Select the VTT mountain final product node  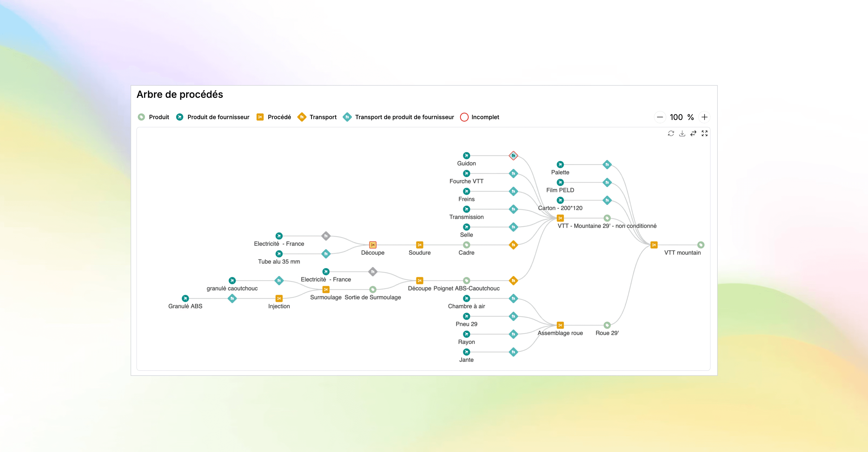[701, 245]
